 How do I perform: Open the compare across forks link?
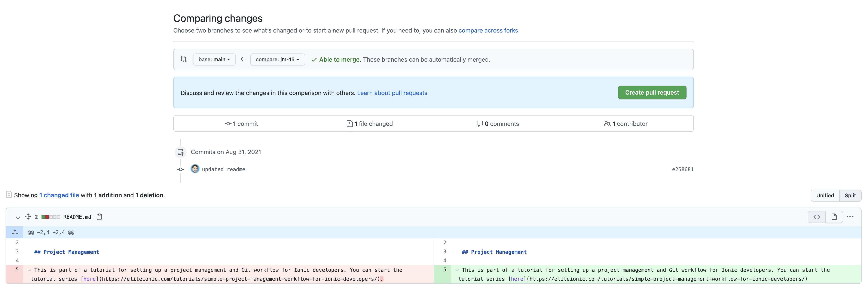pos(488,30)
